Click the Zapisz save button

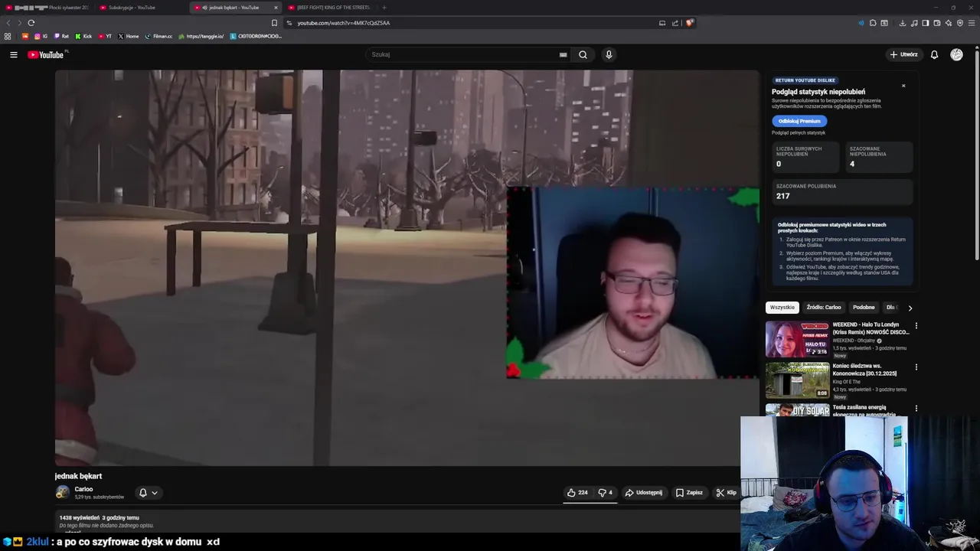[x=689, y=493]
